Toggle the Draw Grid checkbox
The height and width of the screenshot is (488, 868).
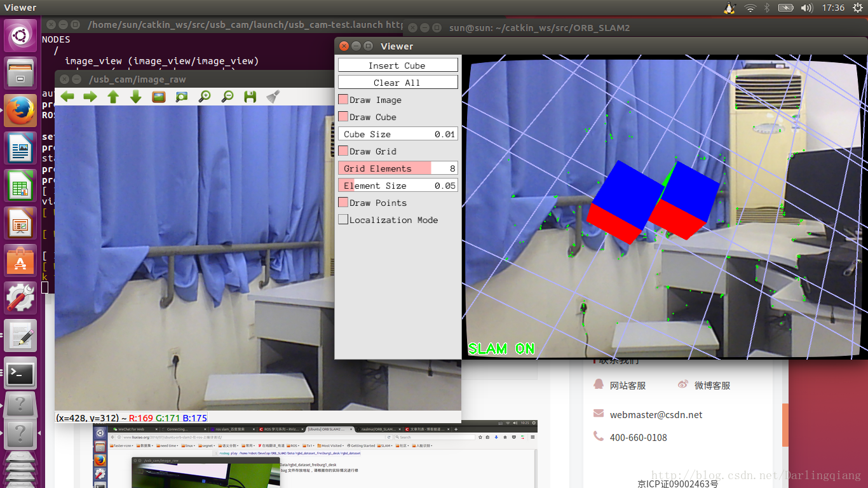click(343, 151)
